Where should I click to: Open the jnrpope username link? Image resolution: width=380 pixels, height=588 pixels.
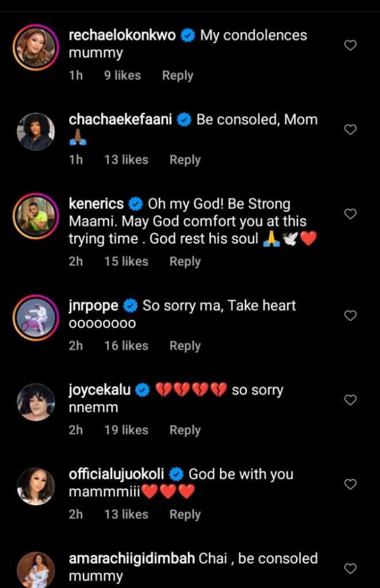(x=94, y=305)
